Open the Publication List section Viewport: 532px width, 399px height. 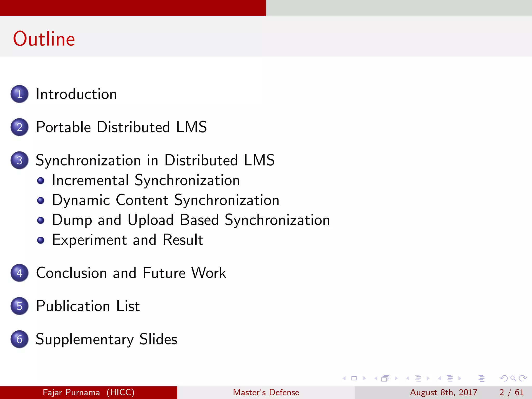coord(88,306)
